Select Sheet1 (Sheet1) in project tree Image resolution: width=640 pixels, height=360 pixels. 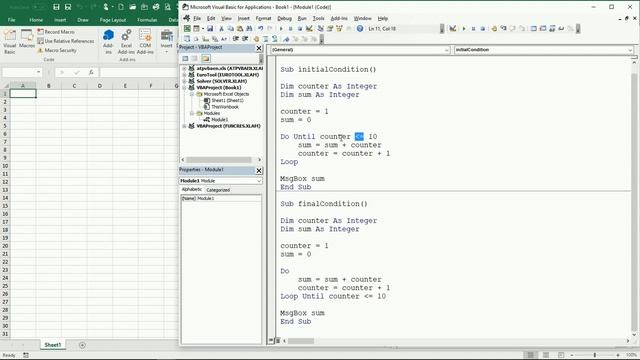227,100
